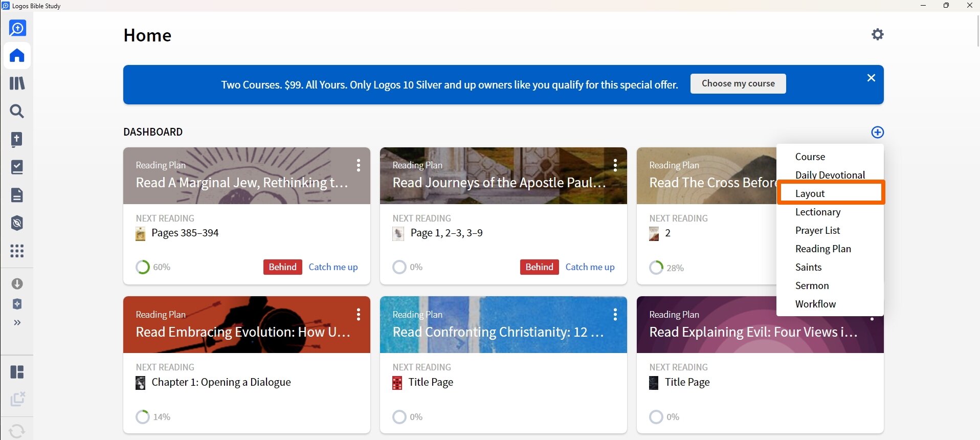Click book cover icon on The Cross Before card
This screenshot has width=980, height=440.
(x=654, y=234)
